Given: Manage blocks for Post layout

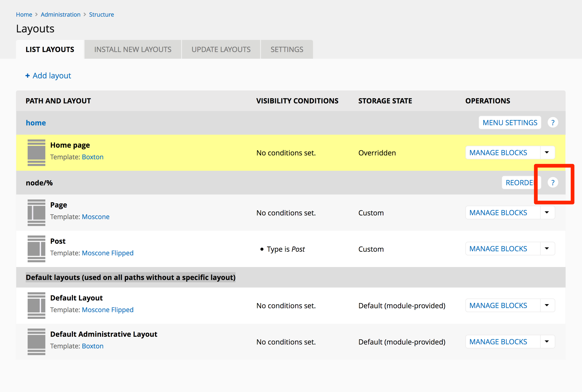Looking at the screenshot, I should coord(503,248).
